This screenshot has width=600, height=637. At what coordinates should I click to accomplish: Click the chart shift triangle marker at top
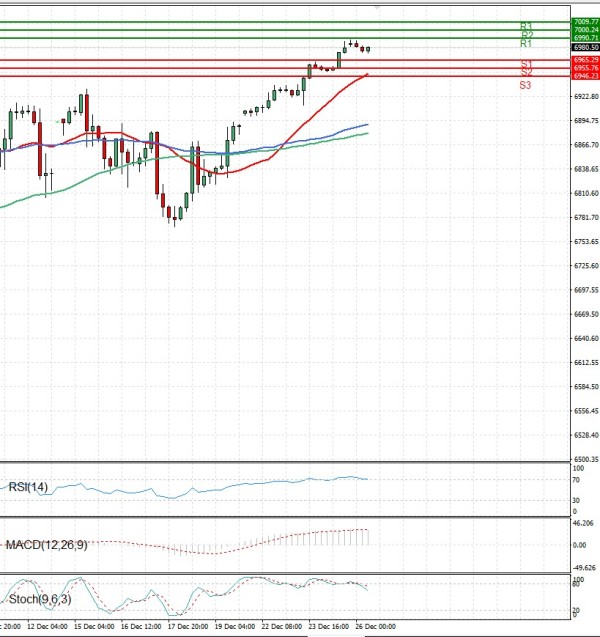pyautogui.click(x=377, y=6)
